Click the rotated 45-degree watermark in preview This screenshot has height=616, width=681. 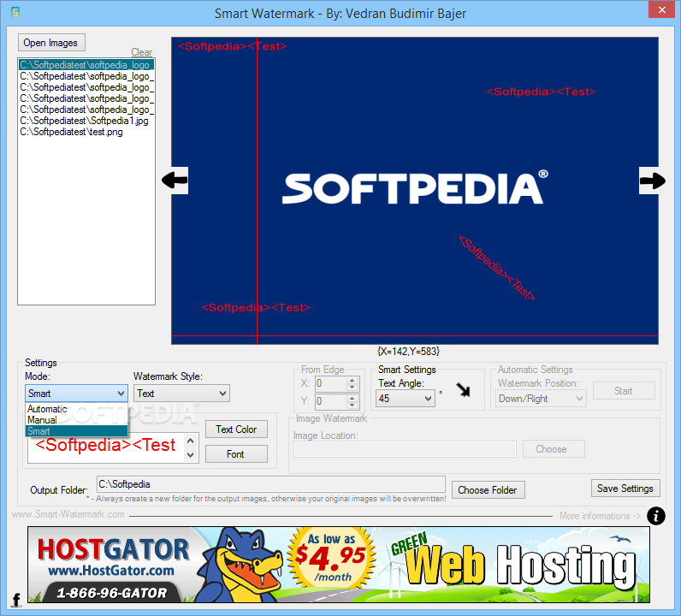point(497,268)
